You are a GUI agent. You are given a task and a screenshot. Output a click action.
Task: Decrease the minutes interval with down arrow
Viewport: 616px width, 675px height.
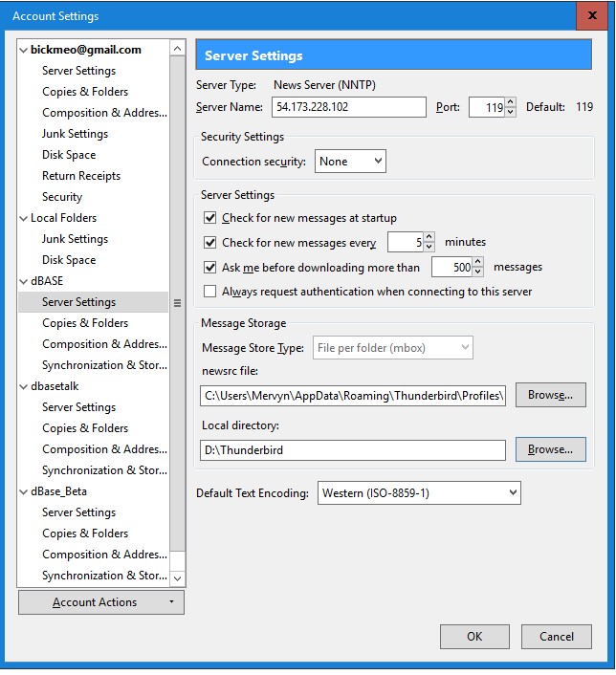(x=429, y=248)
